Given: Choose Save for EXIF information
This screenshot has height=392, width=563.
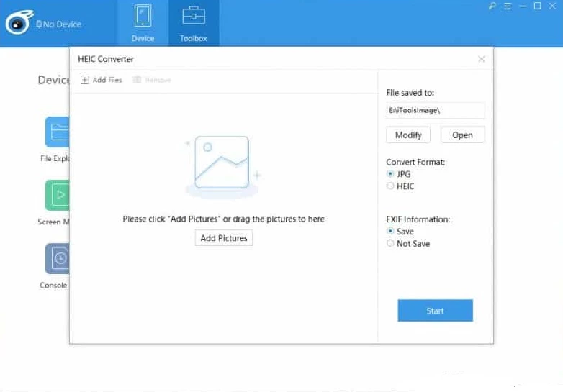Looking at the screenshot, I should [390, 232].
